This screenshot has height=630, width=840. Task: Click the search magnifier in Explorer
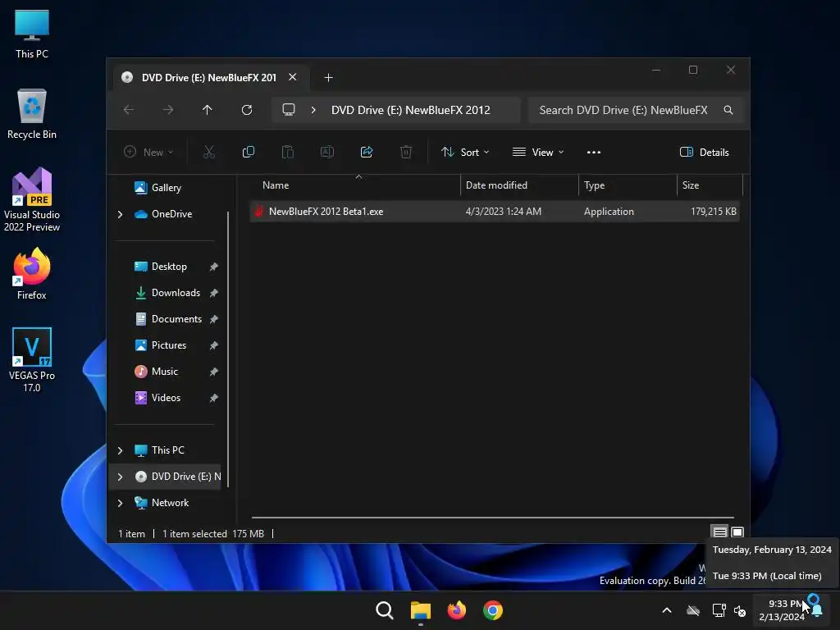click(x=728, y=110)
